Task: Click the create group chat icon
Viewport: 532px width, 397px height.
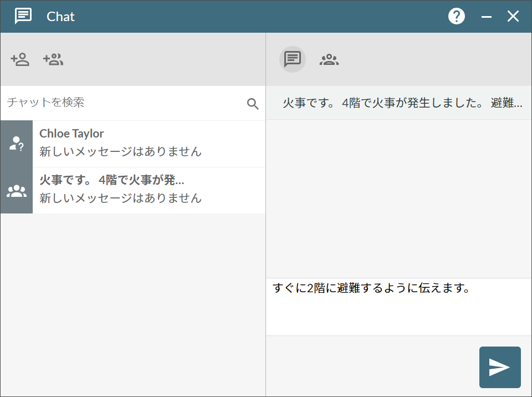Action: pyautogui.click(x=53, y=59)
